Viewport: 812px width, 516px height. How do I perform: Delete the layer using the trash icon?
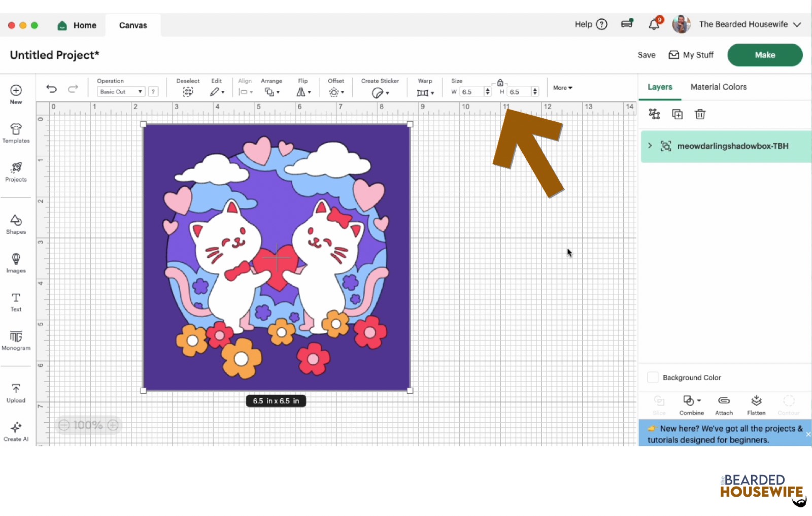point(700,114)
